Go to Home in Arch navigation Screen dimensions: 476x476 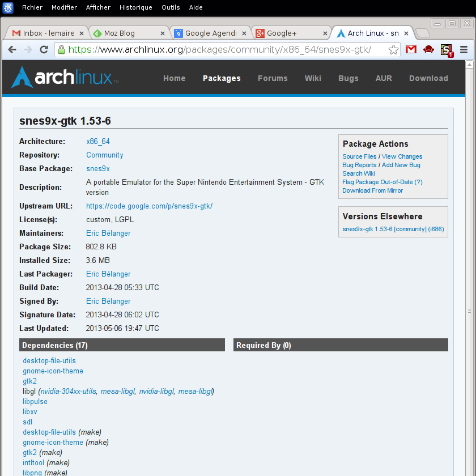click(175, 78)
